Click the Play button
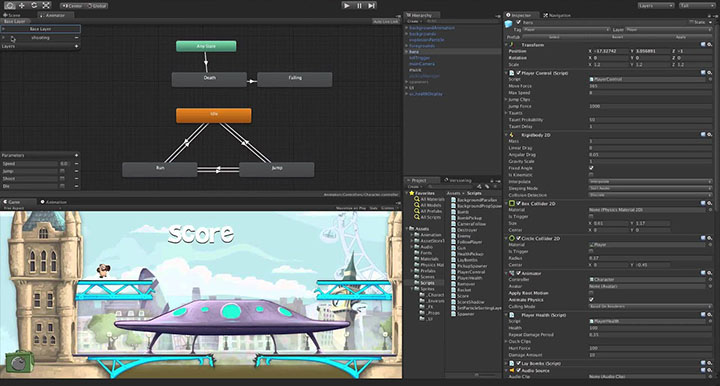This screenshot has width=720, height=386. coord(347,6)
